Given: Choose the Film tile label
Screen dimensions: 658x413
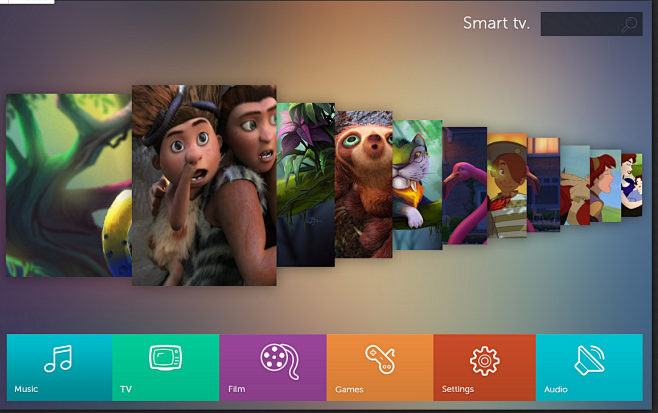Looking at the screenshot, I should 237,389.
